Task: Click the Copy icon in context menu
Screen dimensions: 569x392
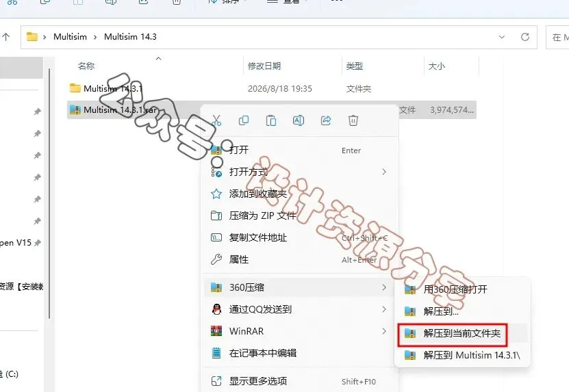Action: coord(244,120)
